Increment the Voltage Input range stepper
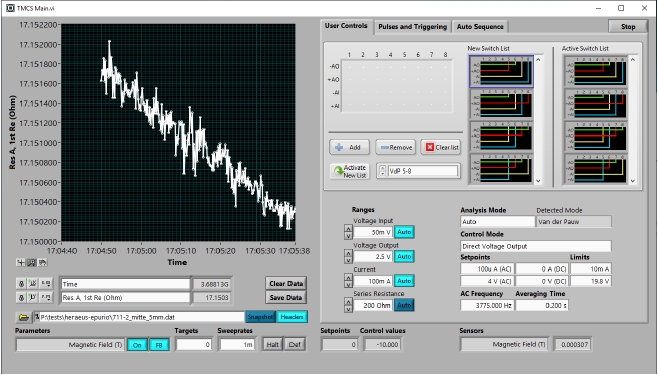Screen dimensions: 658x375 348,229
